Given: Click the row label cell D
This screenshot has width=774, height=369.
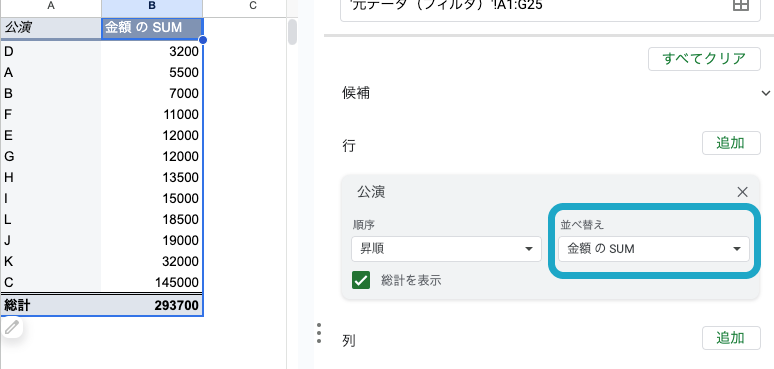Looking at the screenshot, I should (51, 51).
